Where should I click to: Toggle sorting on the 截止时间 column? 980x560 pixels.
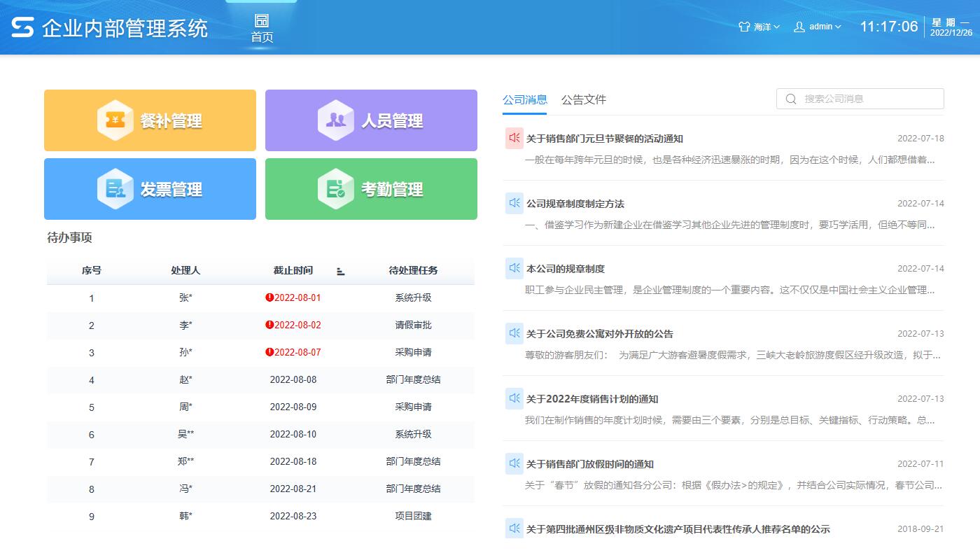click(x=341, y=272)
